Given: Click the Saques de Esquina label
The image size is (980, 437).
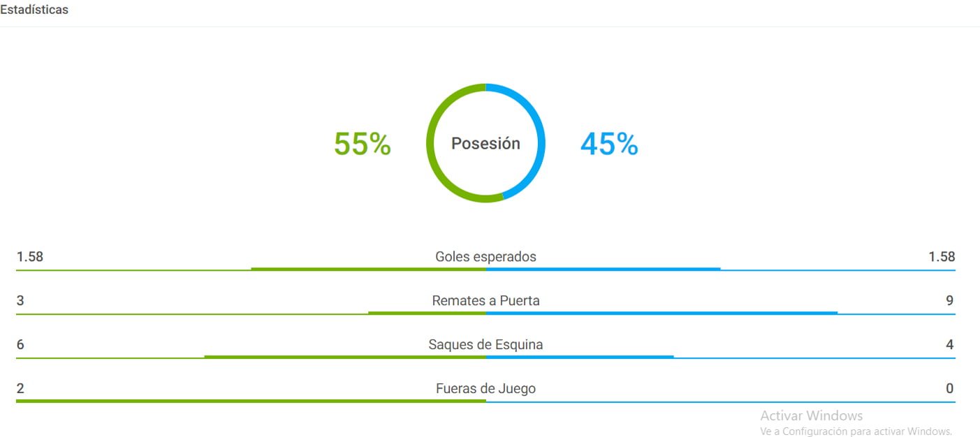Looking at the screenshot, I should pyautogui.click(x=485, y=345).
